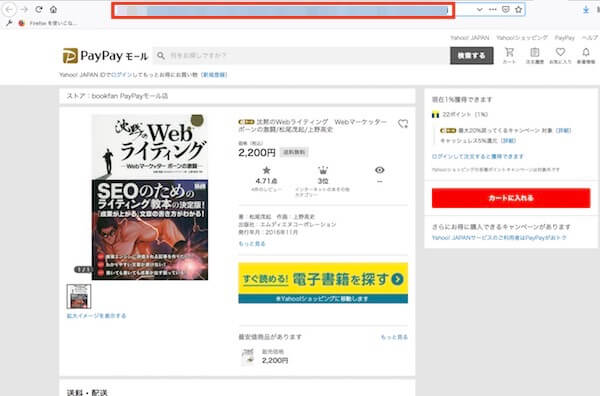Open the bookfan PayPayモール店 store link
Screen dimensions: 600x396
(130, 96)
